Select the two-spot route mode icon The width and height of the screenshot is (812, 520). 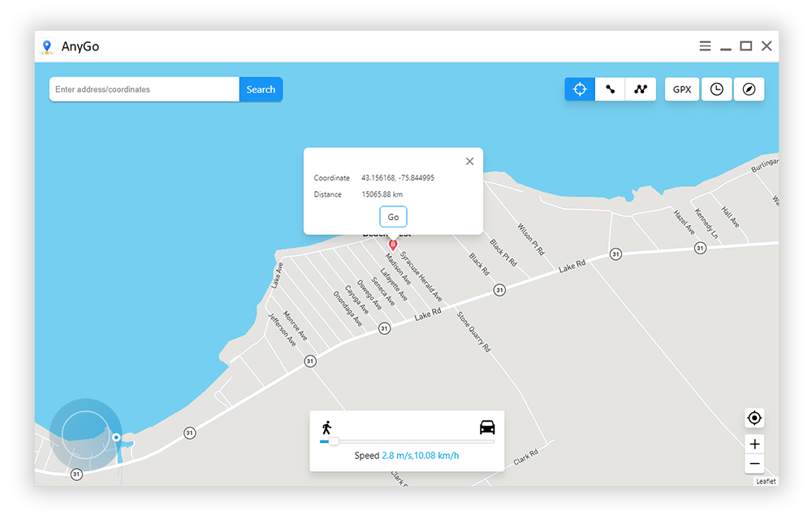[x=610, y=89]
